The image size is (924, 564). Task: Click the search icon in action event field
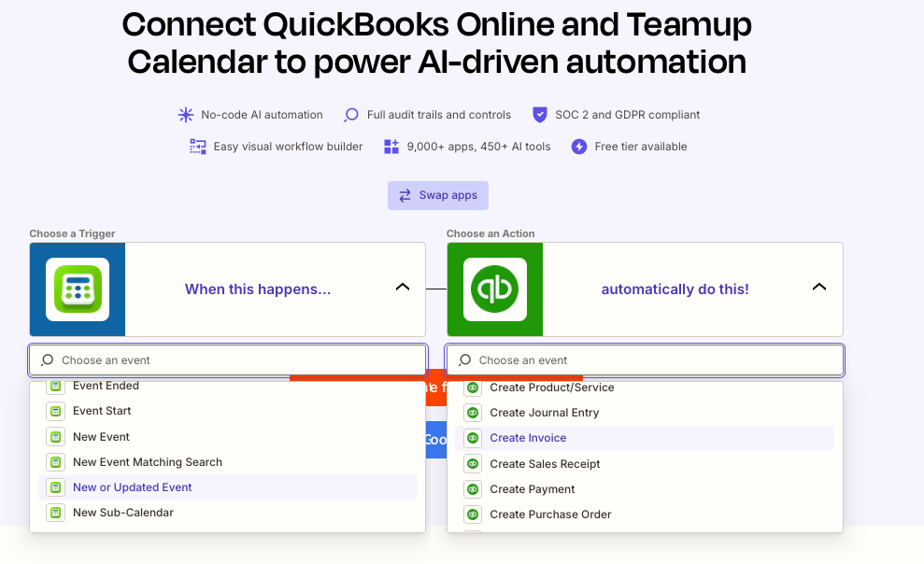click(x=464, y=360)
